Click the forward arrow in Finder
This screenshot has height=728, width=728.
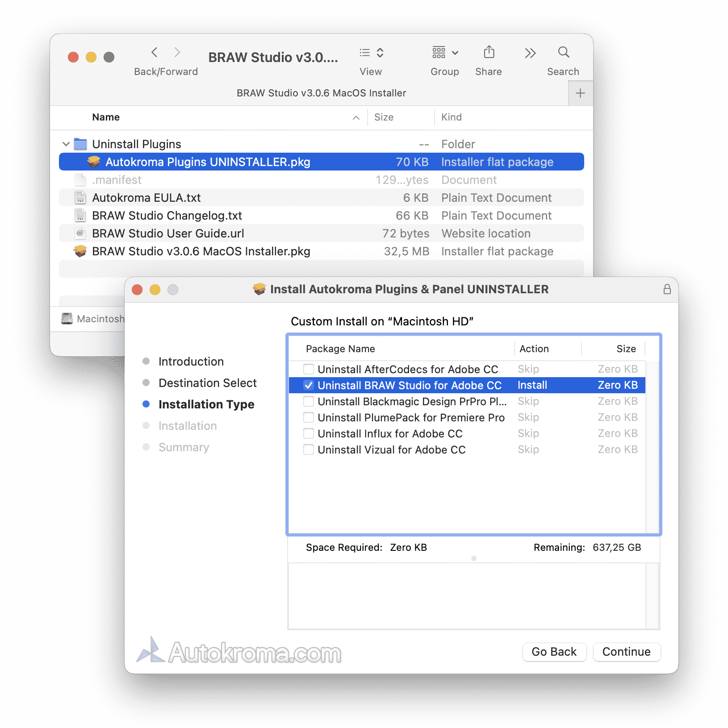[x=177, y=53]
